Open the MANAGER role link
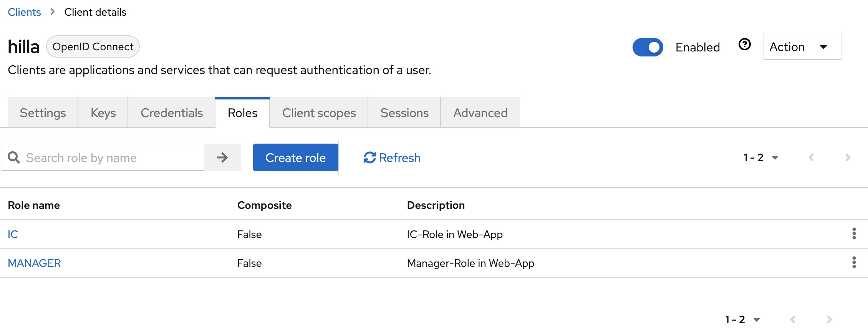The width and height of the screenshot is (868, 331). tap(34, 263)
